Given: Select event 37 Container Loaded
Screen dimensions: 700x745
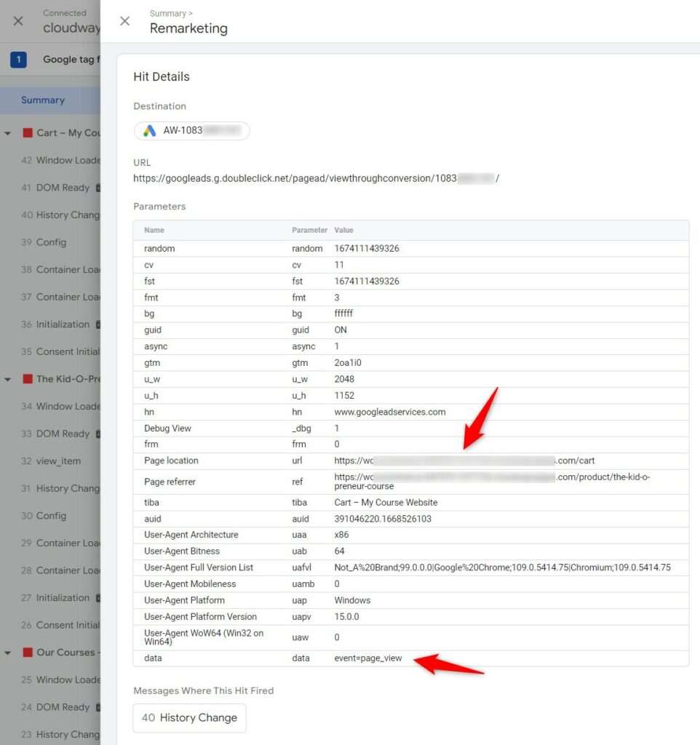Looking at the screenshot, I should (60, 297).
